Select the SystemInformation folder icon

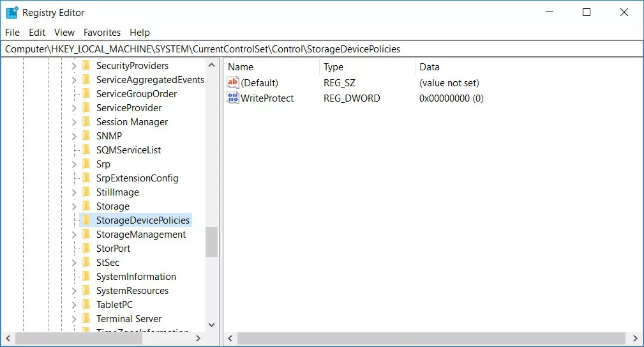(86, 276)
